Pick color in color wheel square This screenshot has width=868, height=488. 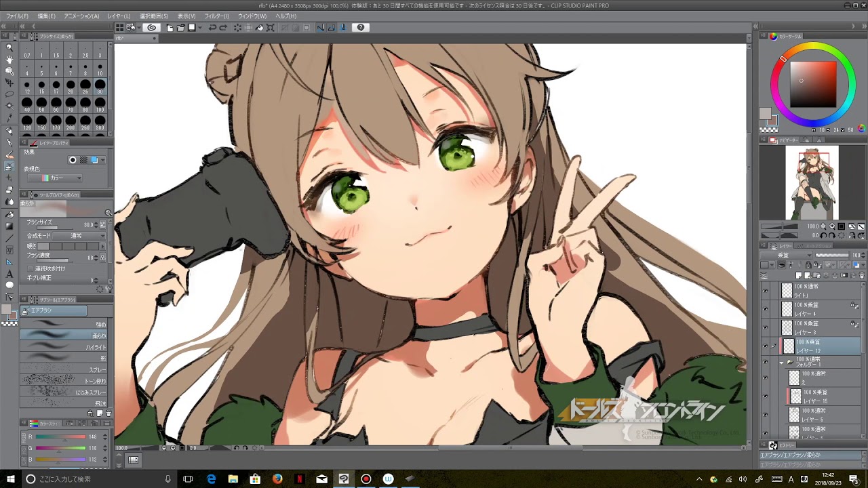[814, 84]
